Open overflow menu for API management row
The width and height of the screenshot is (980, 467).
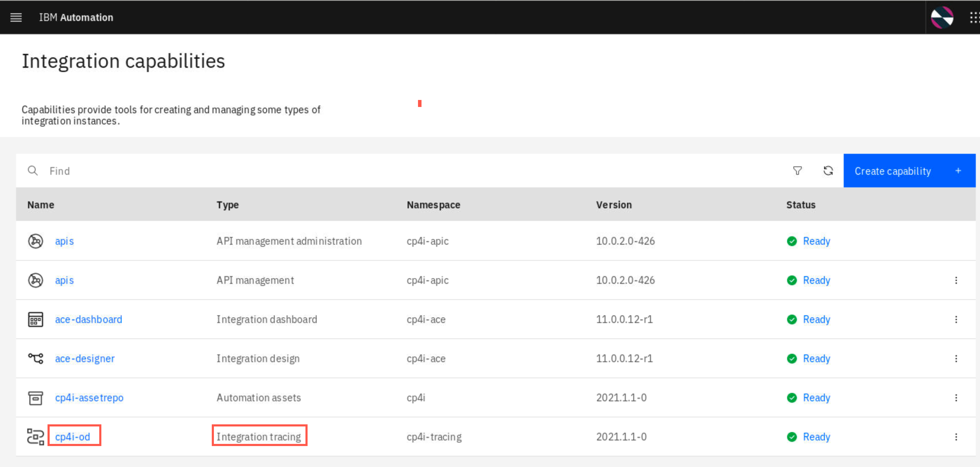(x=956, y=280)
